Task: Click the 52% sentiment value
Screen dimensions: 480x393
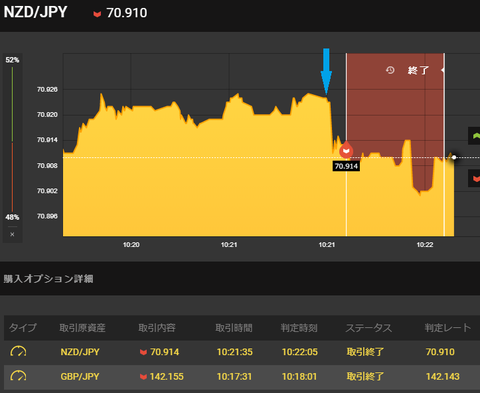Action: point(12,60)
